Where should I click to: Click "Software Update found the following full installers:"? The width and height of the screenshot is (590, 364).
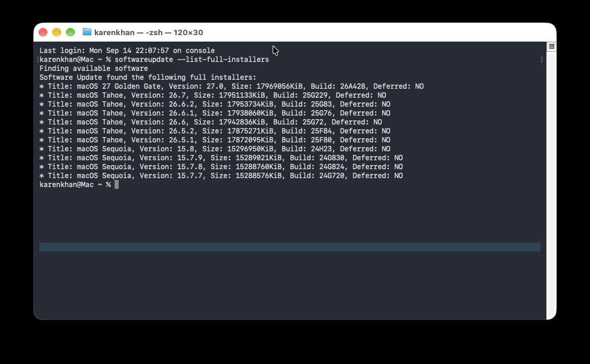click(148, 77)
